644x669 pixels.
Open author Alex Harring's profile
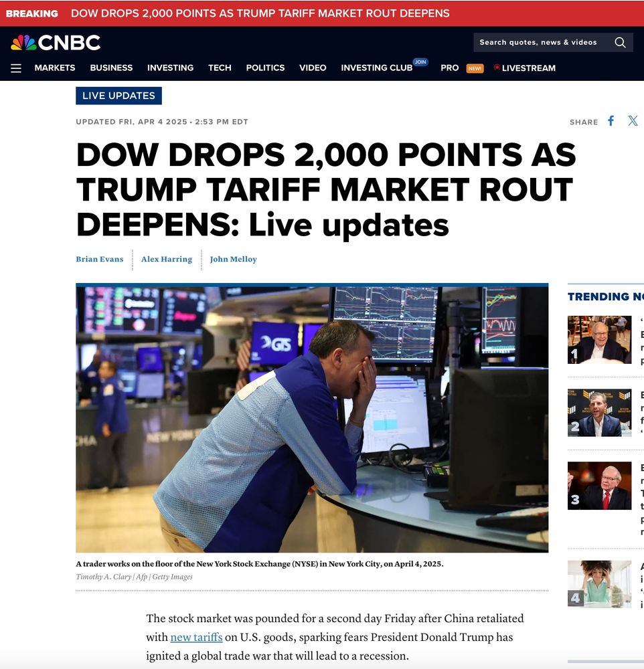pos(167,259)
